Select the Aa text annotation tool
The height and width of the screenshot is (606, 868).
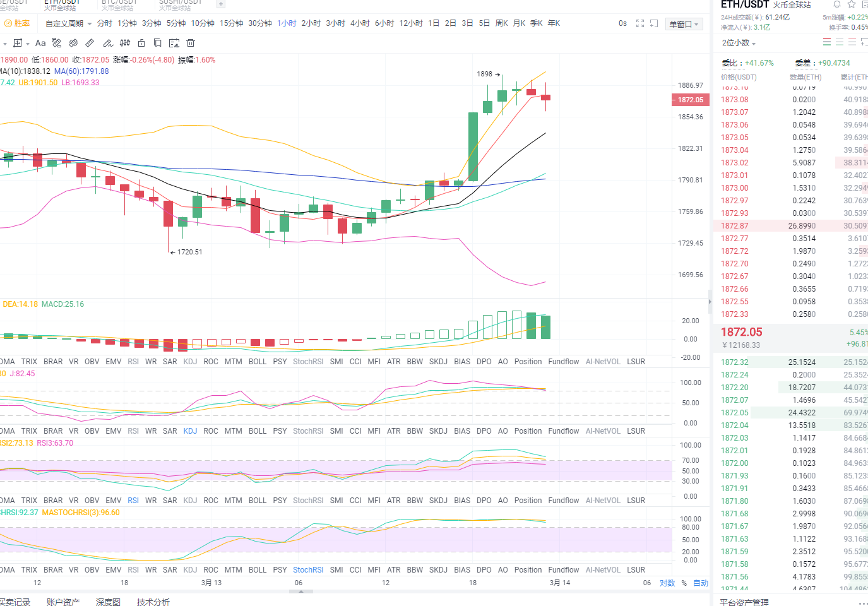click(40, 42)
